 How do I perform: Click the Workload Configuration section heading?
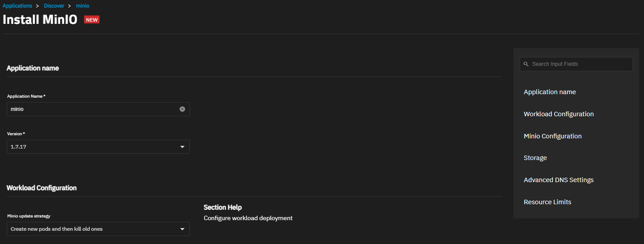coord(42,188)
